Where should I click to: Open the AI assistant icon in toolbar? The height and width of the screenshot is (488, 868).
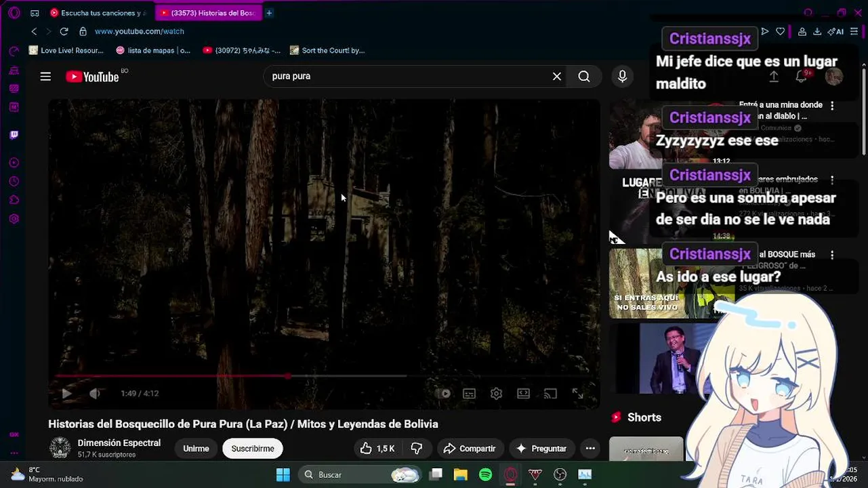[835, 31]
